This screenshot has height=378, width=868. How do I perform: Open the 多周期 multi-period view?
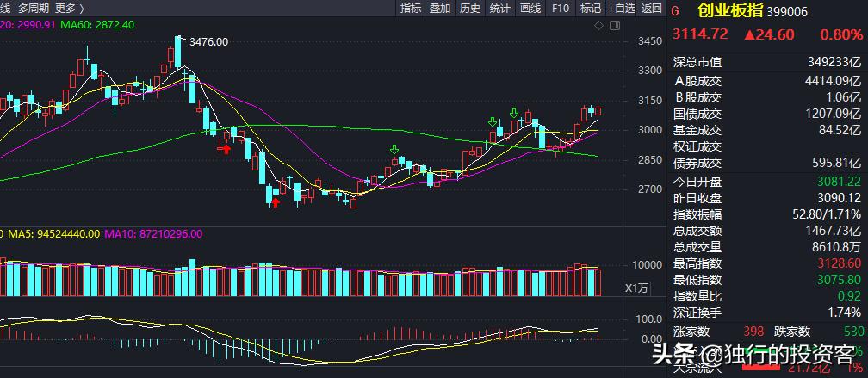(33, 9)
